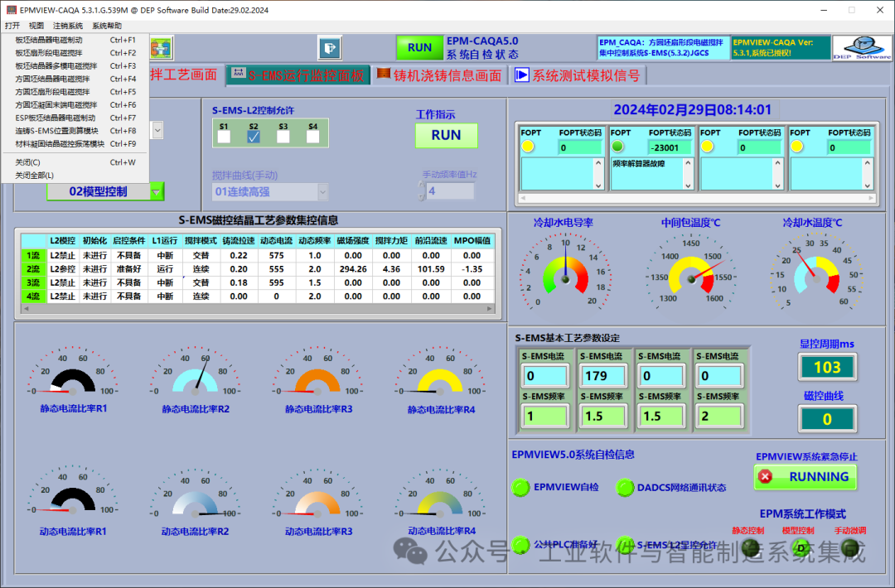This screenshot has width=895, height=588.
Task: Select 板坯扇形段电磁搅拌 menu entry
Action: (75, 53)
